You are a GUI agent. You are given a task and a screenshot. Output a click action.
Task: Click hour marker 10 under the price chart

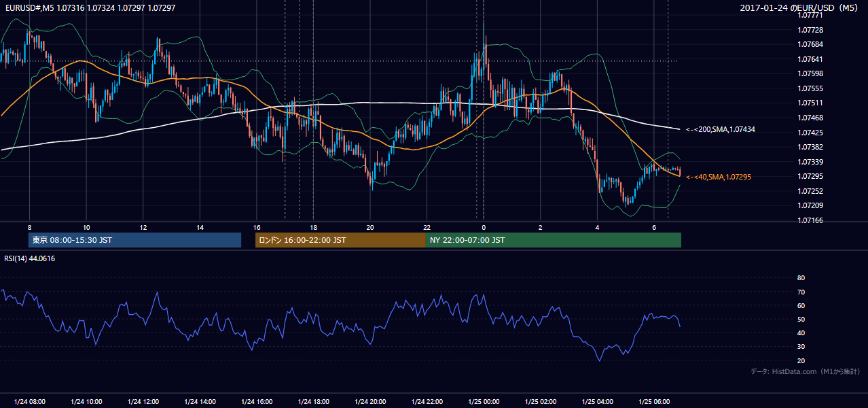pyautogui.click(x=86, y=227)
